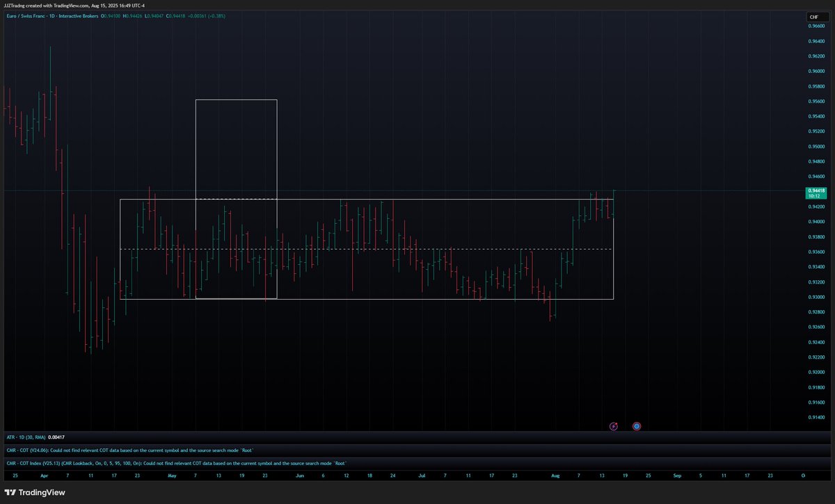Click the 0.96600 price axis label
Viewport: 835px width, 504px height.
[817, 26]
